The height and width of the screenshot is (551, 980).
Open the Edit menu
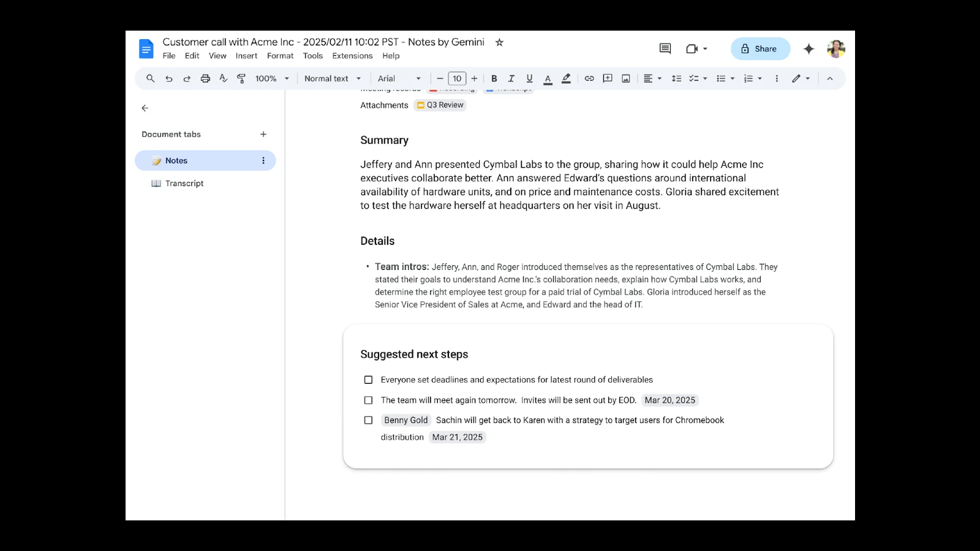[192, 56]
